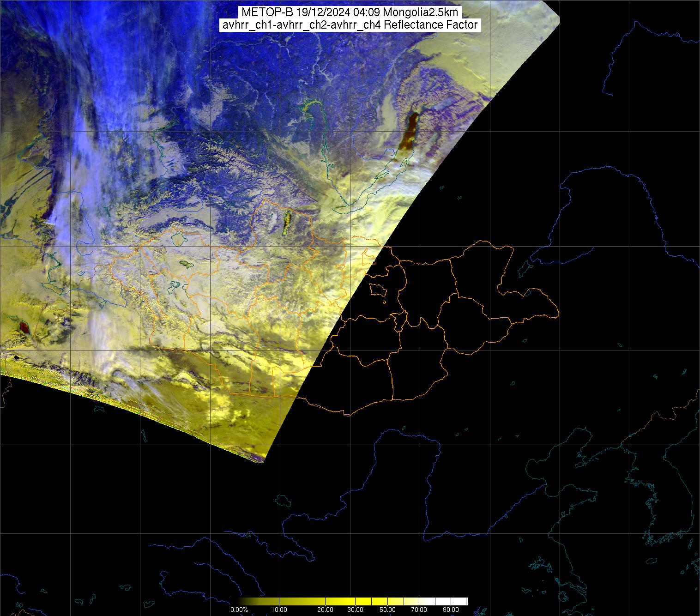Click the 10.00 colorbar label
This screenshot has width=700, height=616.
tap(280, 610)
